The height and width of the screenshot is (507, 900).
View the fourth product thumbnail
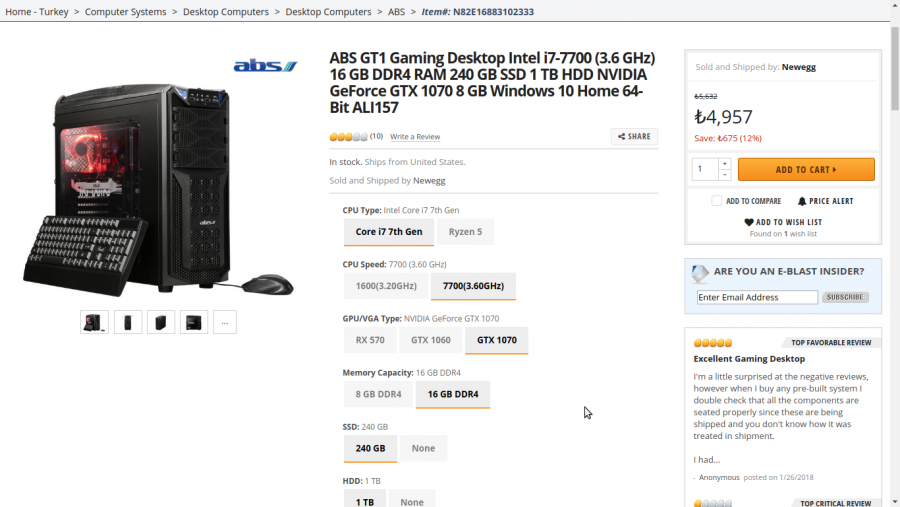[x=194, y=322]
